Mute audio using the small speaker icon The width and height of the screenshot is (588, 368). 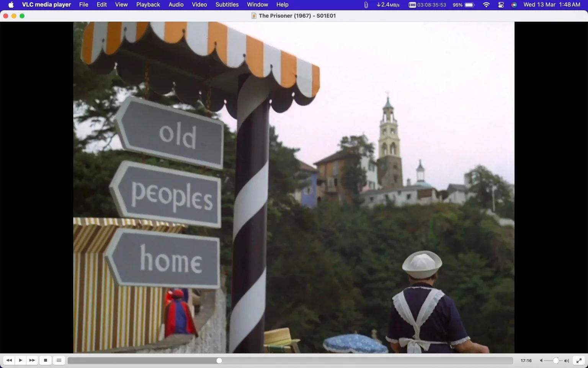[541, 361]
